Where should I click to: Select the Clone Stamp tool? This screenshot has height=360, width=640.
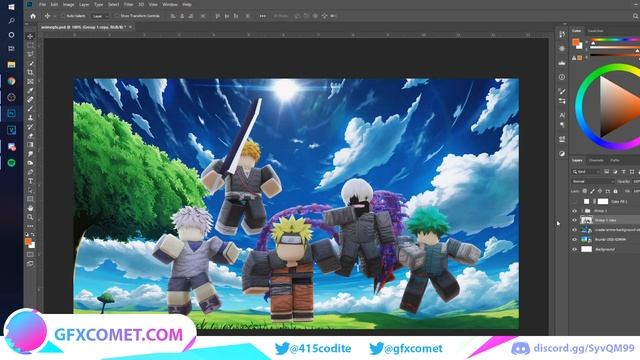point(30,118)
